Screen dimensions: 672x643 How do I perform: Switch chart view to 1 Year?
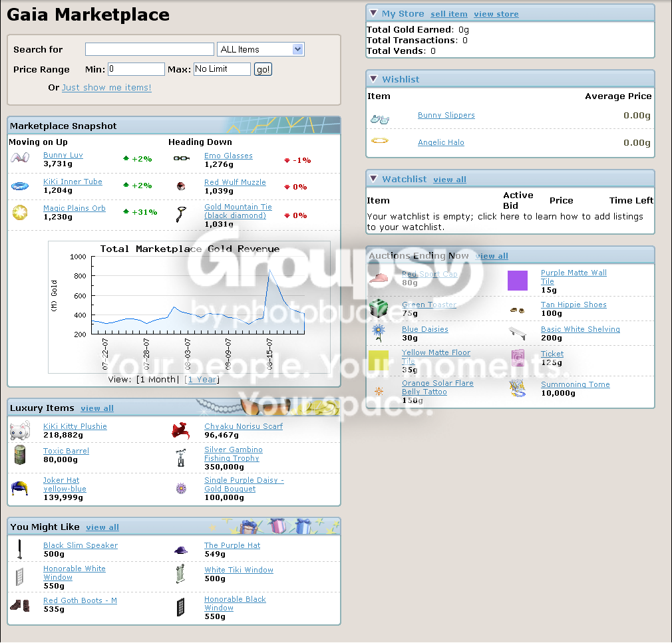click(x=202, y=380)
